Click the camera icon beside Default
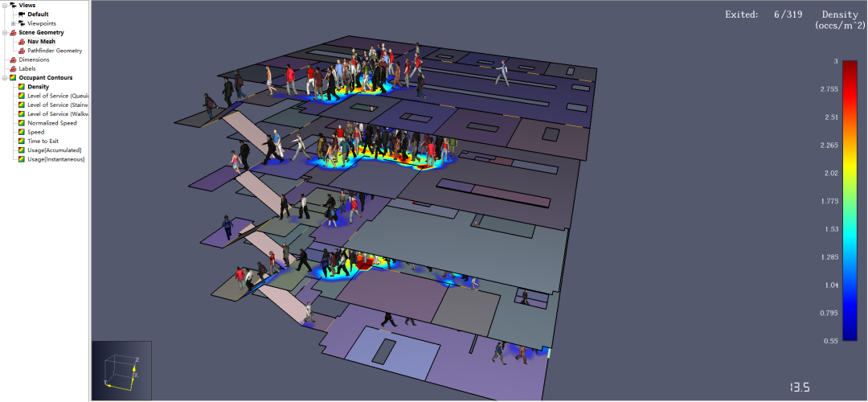This screenshot has height=402, width=868. [x=22, y=14]
